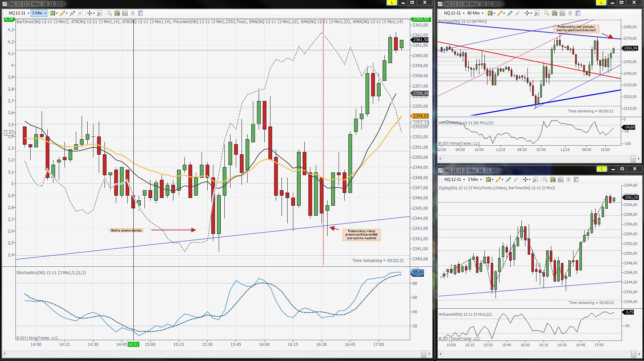
Task: Click the Stochastics(NQ 12-11 (3 Min),5,22,3) label
Action: coord(51,273)
